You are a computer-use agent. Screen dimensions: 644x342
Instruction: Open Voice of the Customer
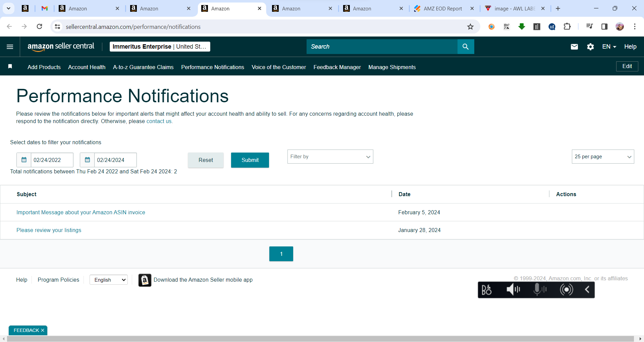point(279,67)
